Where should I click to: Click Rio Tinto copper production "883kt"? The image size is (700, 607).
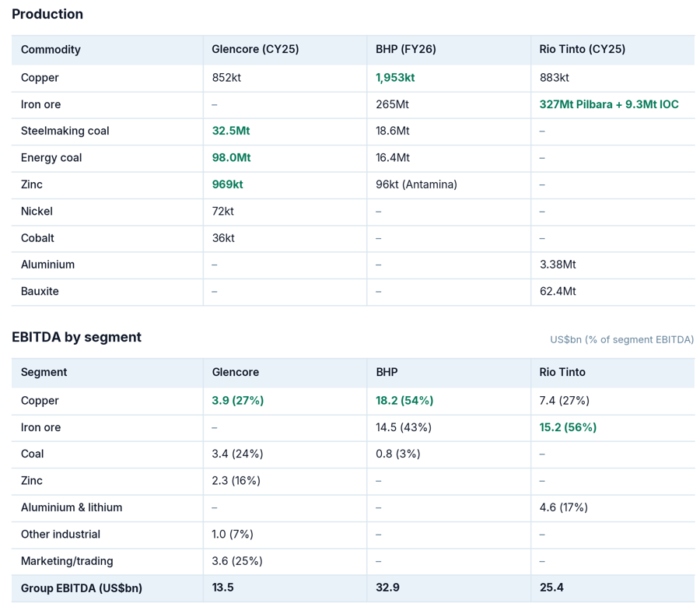click(x=554, y=78)
